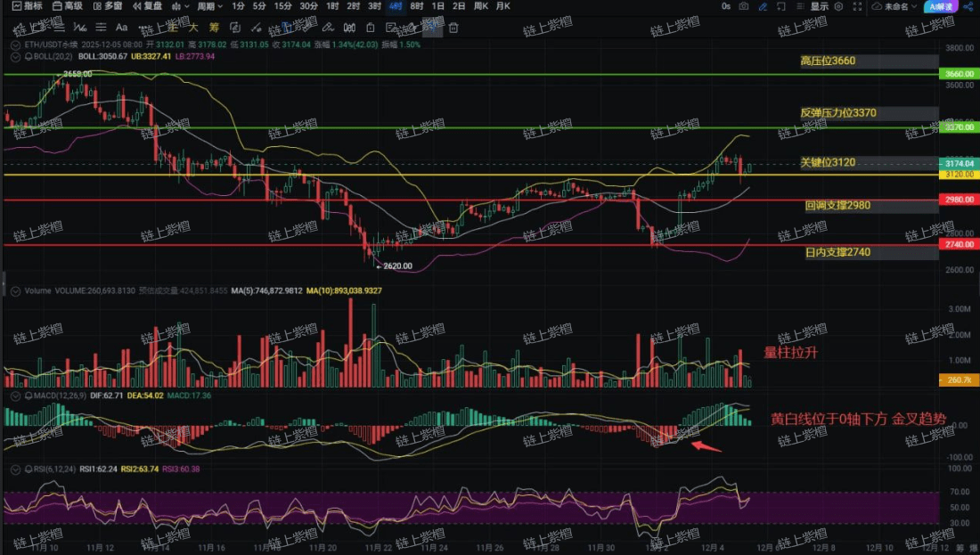Select the 2日 timeframe
This screenshot has width=980, height=555.
point(459,6)
